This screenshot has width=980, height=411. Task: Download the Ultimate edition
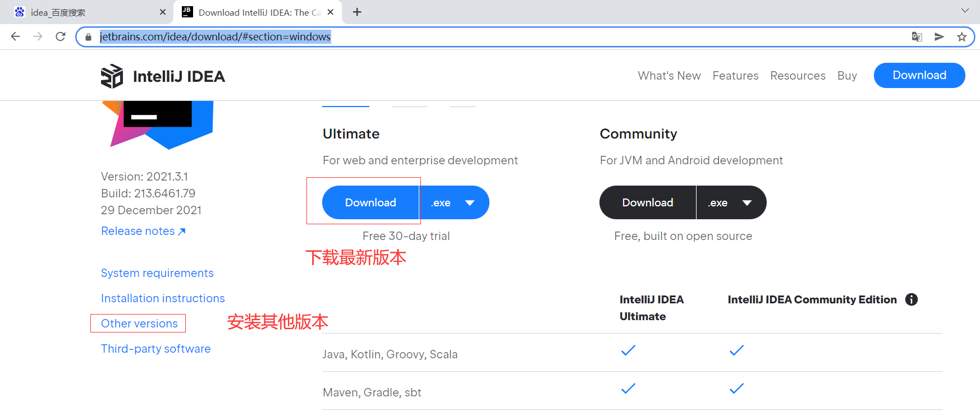(x=370, y=202)
